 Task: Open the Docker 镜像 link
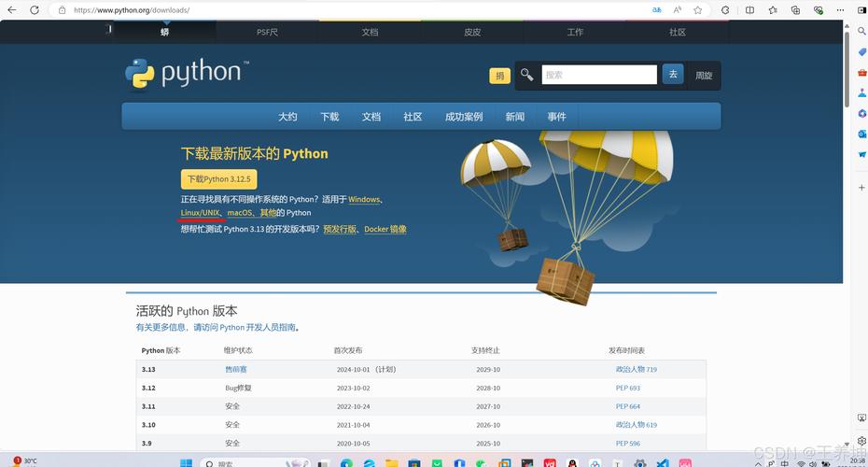point(385,229)
